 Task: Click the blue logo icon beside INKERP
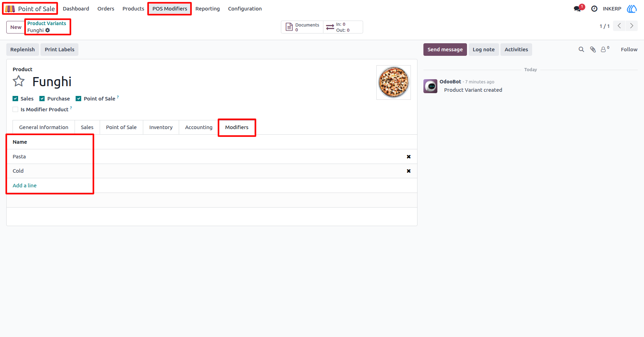pyautogui.click(x=631, y=9)
